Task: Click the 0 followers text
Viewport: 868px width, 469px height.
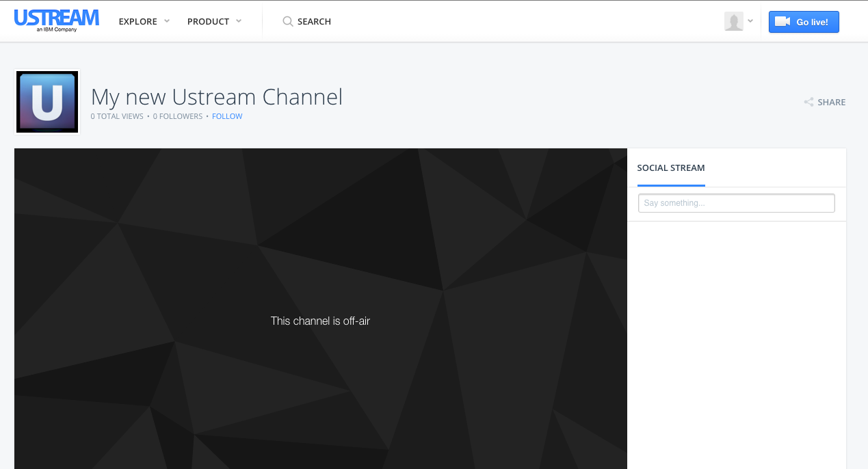Action: pyautogui.click(x=178, y=116)
